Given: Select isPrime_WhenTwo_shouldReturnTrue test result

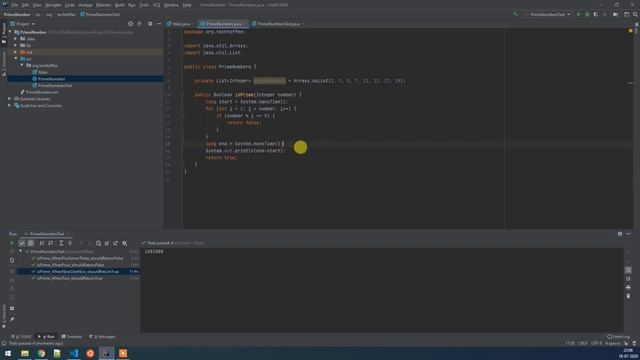Looking at the screenshot, I should pos(70,278).
